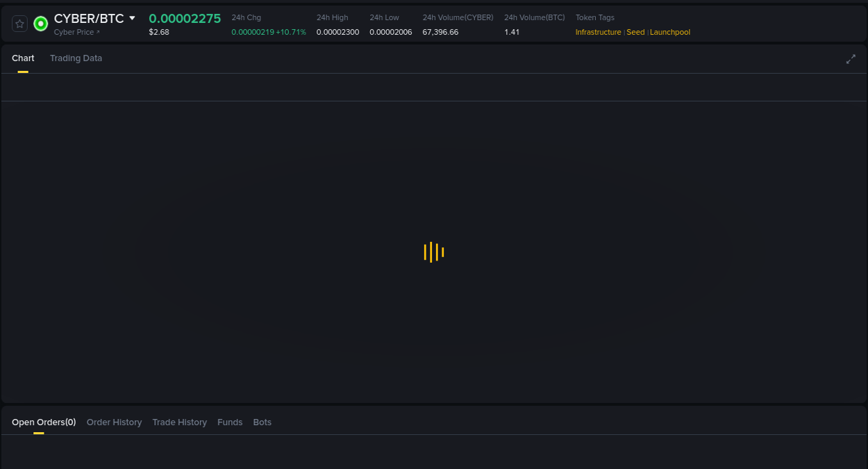The width and height of the screenshot is (868, 469).
Task: Click the Launchpool token tag
Action: click(x=669, y=32)
